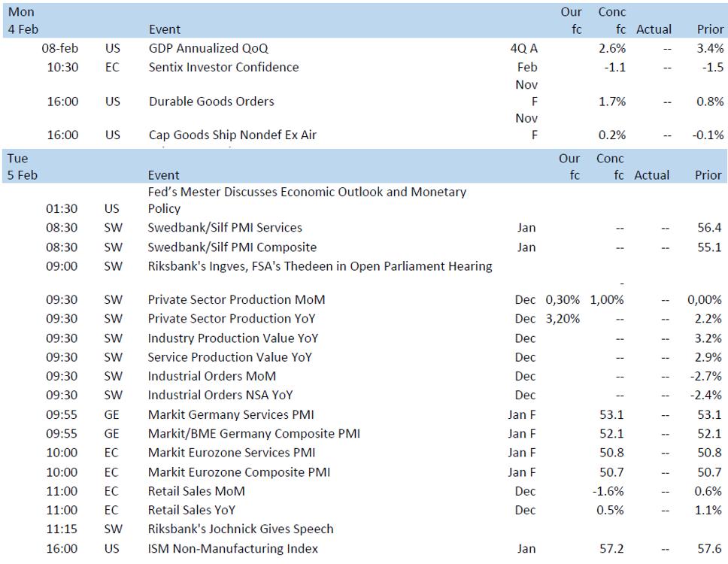728x564 pixels.
Task: Click 'Durable Goods Orders' event
Action: (211, 102)
